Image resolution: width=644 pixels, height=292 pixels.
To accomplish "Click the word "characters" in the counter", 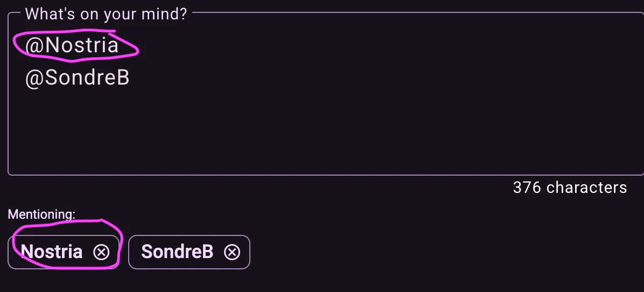I will [587, 187].
